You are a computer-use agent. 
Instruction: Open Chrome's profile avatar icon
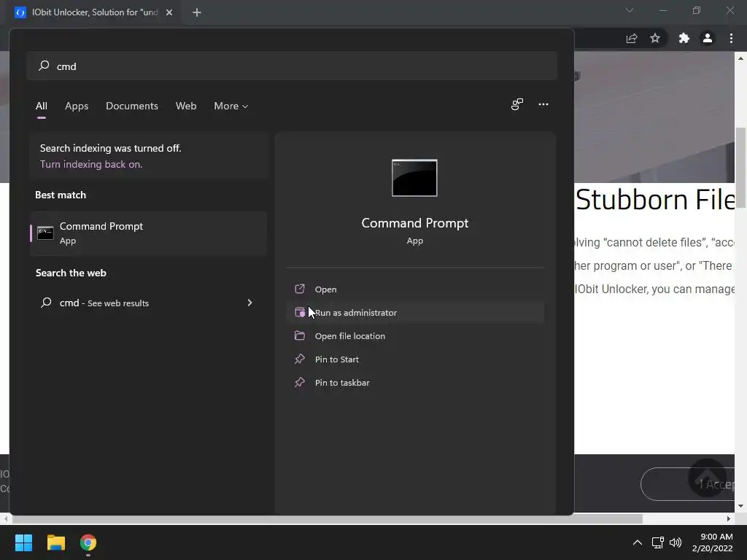[x=708, y=38]
